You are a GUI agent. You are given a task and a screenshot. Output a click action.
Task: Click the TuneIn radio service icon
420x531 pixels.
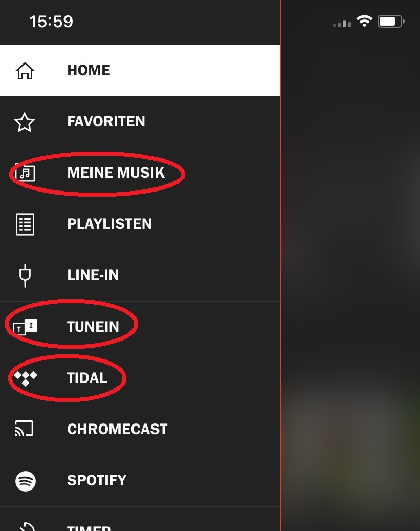(x=25, y=326)
